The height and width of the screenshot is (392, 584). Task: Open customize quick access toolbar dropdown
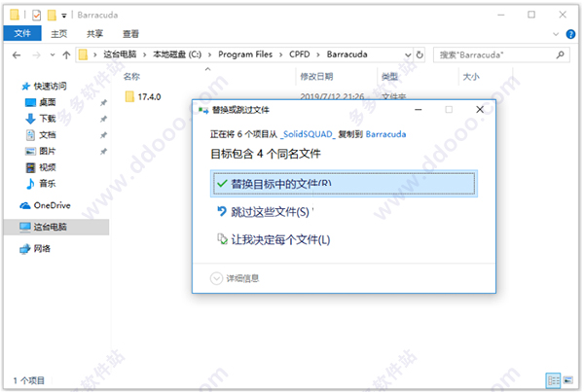point(64,16)
